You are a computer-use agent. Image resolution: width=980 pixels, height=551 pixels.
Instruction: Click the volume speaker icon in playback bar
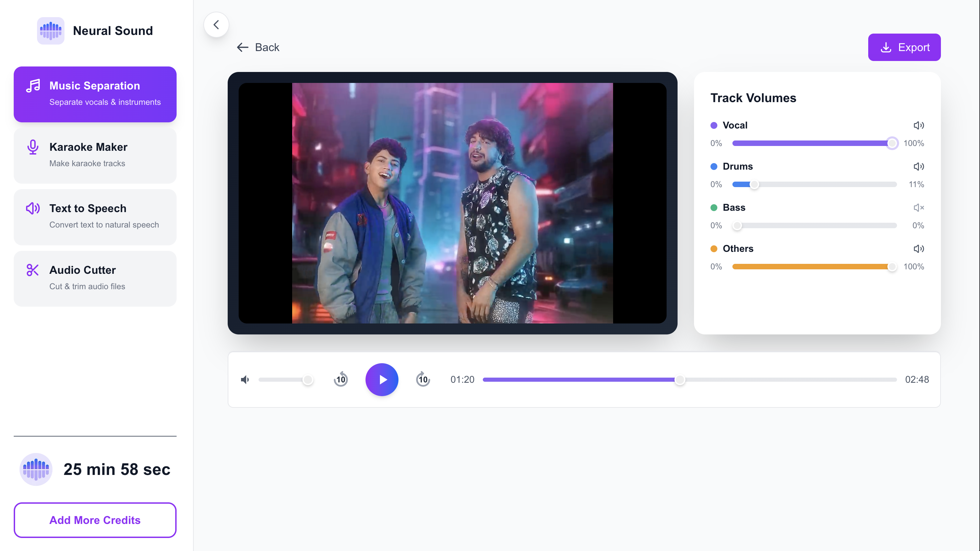click(245, 379)
